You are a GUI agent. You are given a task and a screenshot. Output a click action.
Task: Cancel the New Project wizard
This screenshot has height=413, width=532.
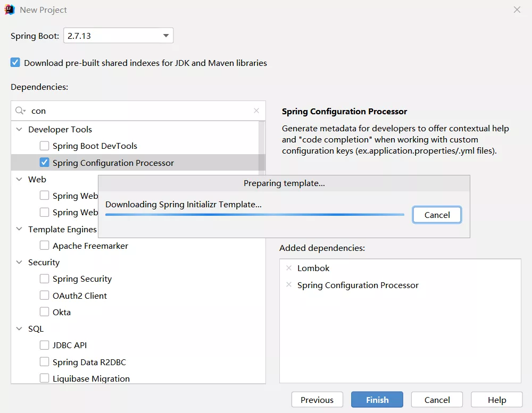pyautogui.click(x=437, y=400)
